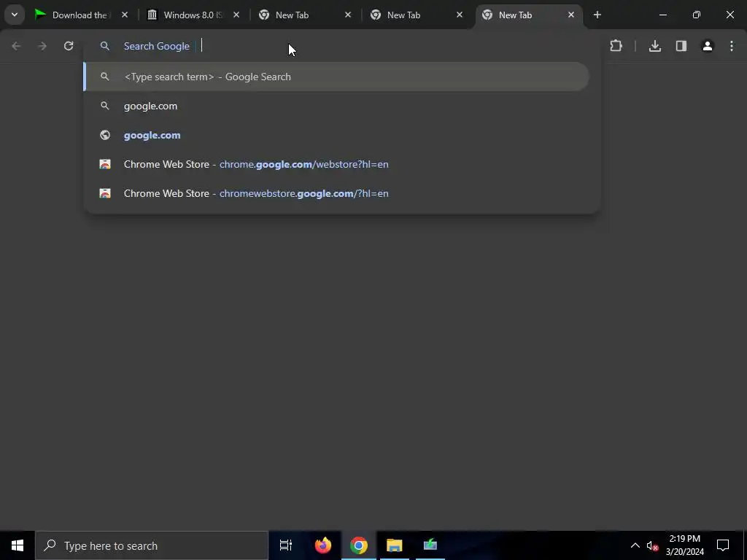The height and width of the screenshot is (560, 747).
Task: Close the active third New Tab
Action: [570, 15]
